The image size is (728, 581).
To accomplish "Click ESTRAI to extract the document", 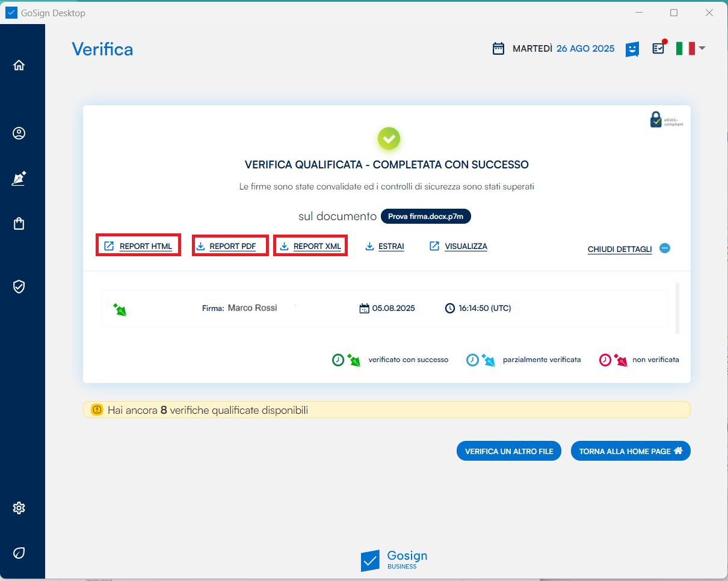I will click(385, 247).
